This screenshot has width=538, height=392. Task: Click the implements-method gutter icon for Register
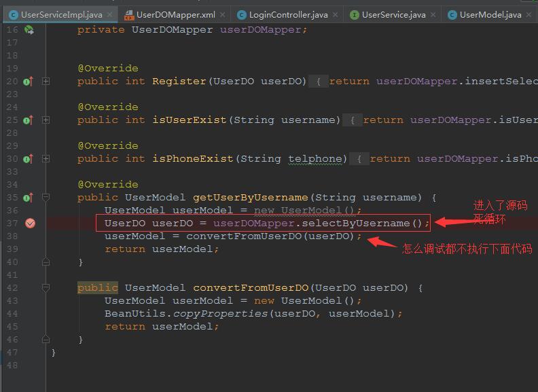[x=28, y=82]
